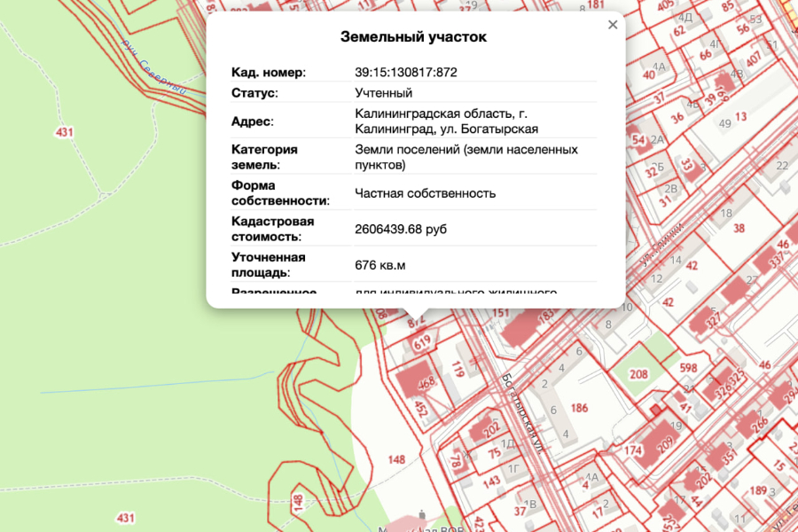This screenshot has height=532, width=798.
Task: Click parcel 75 on the map
Action: click(x=494, y=450)
